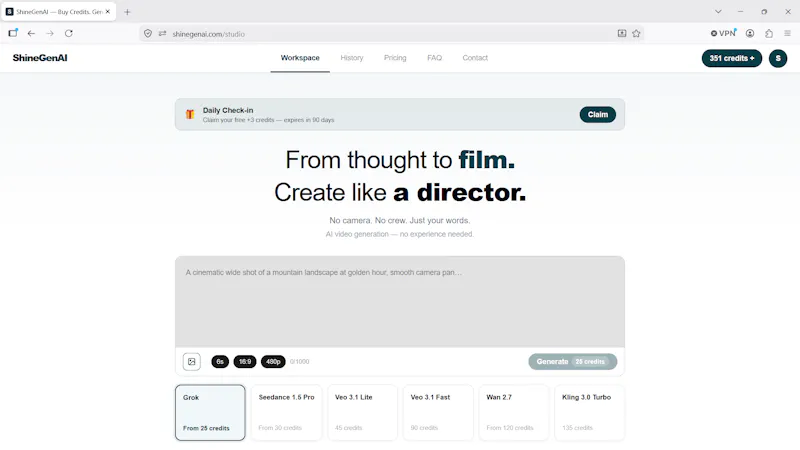Click the 0/1000 character counter

299,362
